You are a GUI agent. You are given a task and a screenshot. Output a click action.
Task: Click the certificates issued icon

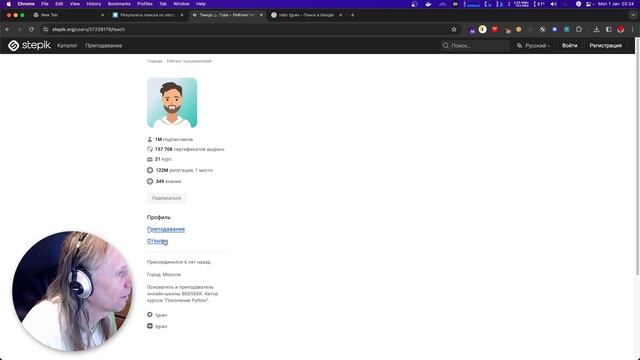[x=150, y=149]
